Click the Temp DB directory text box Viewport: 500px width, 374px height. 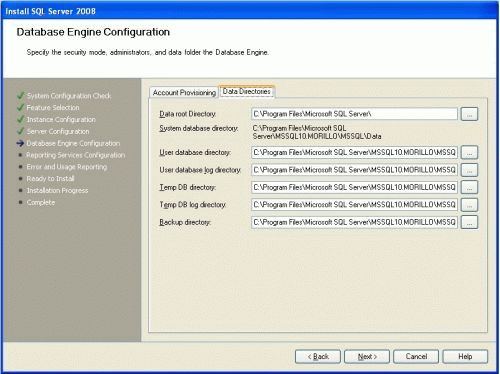[354, 187]
